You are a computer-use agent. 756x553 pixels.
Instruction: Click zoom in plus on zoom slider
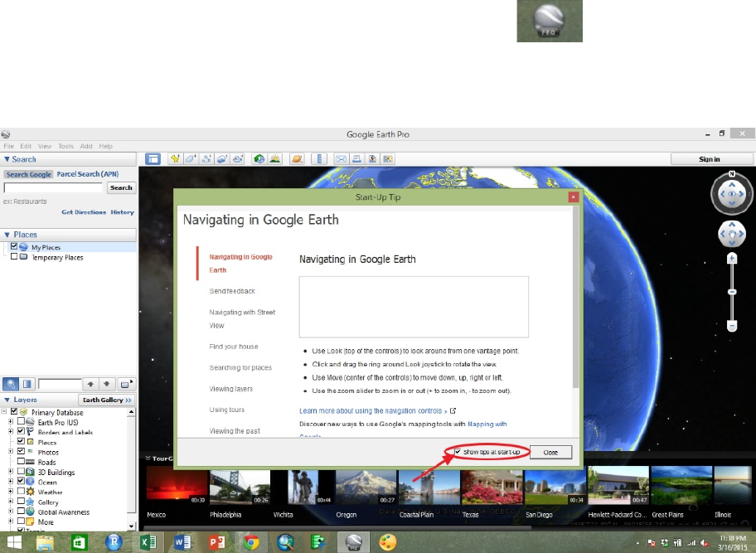tap(732, 259)
